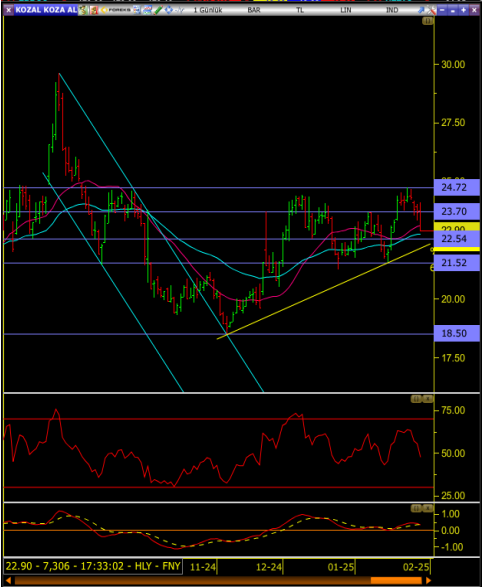Toggle the RSI panel settings button
Viewport: 483px width, 588px height.
click(x=416, y=399)
